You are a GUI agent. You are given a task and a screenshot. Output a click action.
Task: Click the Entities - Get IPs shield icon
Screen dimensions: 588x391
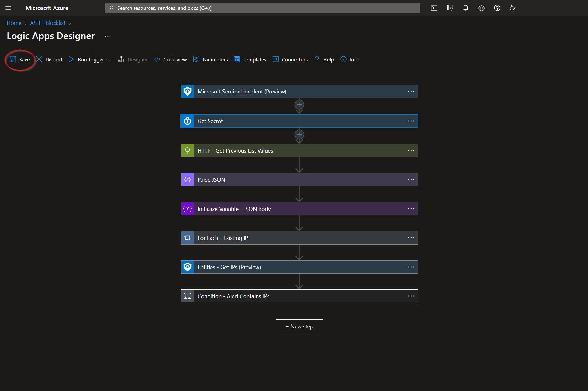pyautogui.click(x=187, y=267)
